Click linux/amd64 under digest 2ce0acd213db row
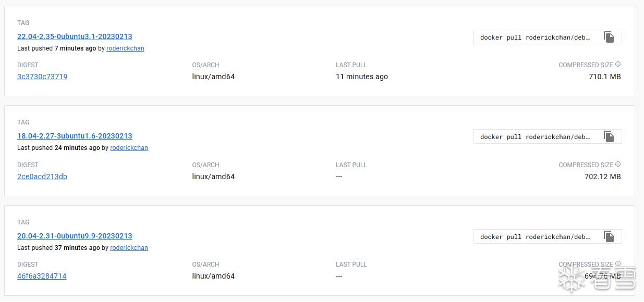Viewport: 644px width, 302px height. pos(213,177)
